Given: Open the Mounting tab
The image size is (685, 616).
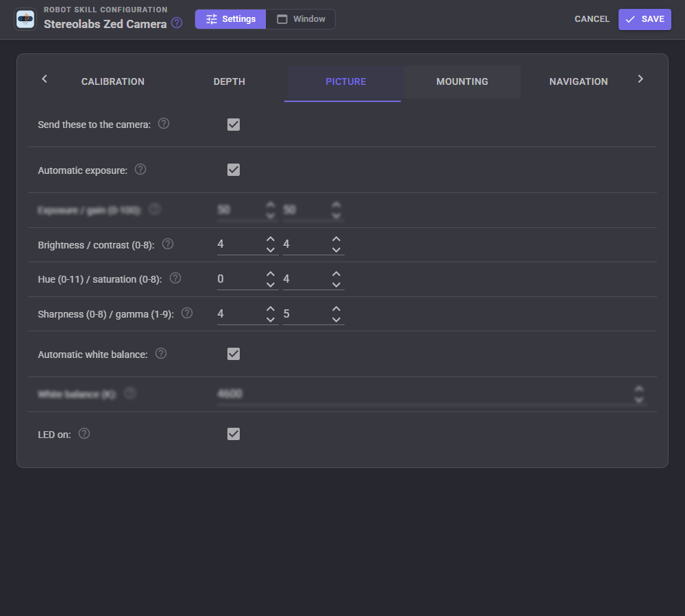Looking at the screenshot, I should point(462,81).
